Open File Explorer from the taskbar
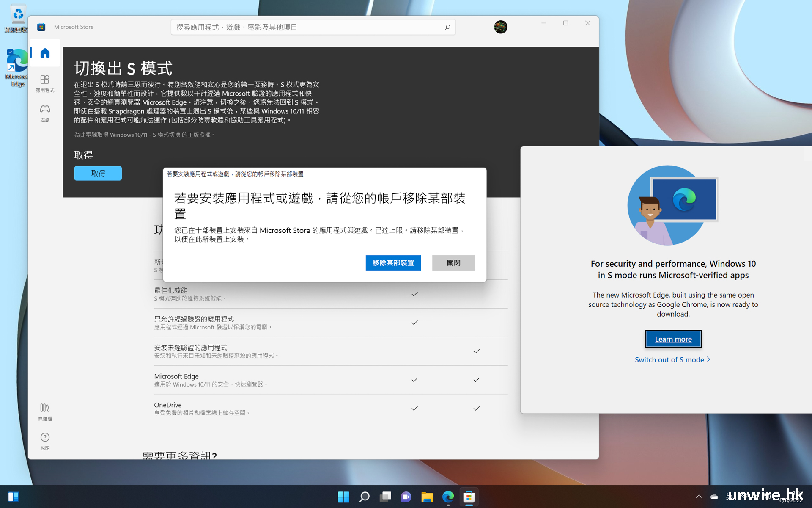 (427, 497)
